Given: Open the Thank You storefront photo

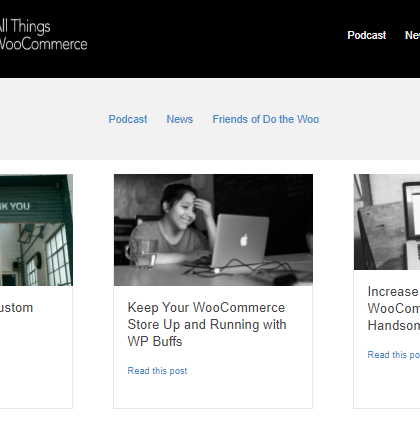Looking at the screenshot, I should point(36,230).
